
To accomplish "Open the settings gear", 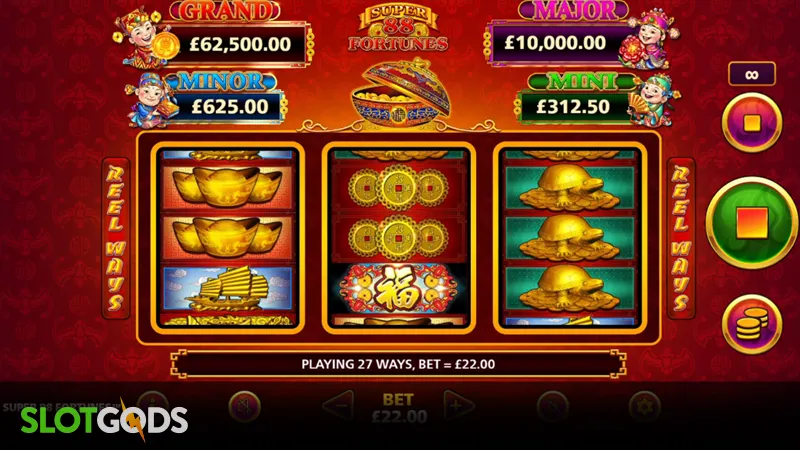I will click(x=645, y=407).
